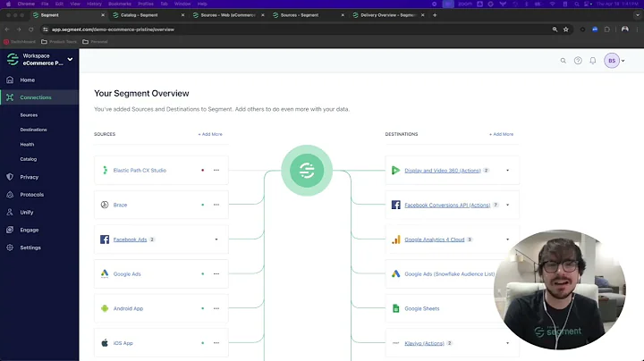Open the Privacy section

30,177
